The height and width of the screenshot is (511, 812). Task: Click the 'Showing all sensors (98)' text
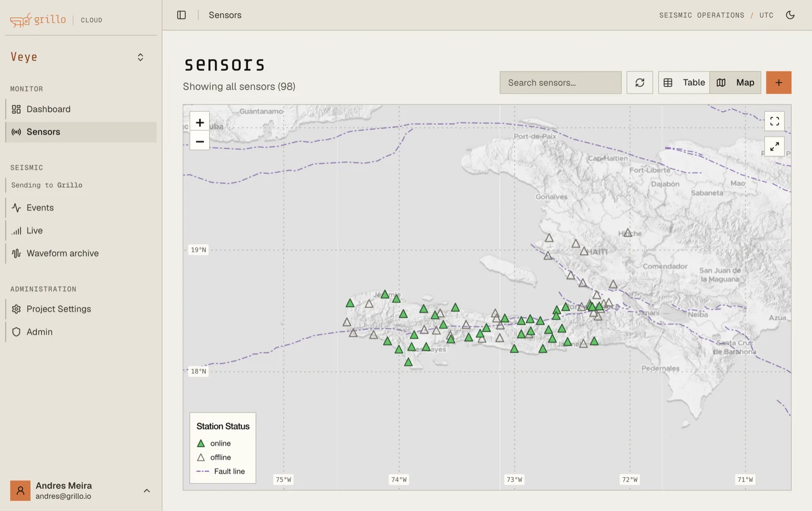pos(239,87)
